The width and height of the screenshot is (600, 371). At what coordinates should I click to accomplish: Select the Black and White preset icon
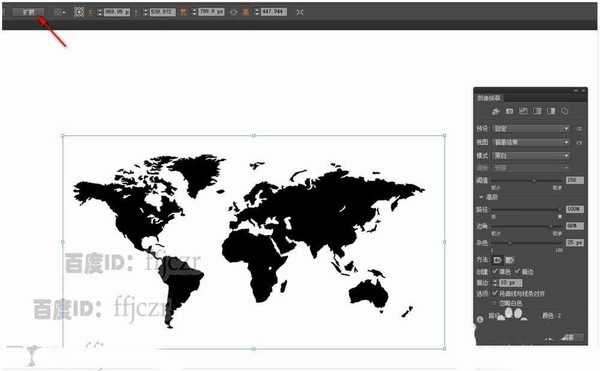pos(551,111)
